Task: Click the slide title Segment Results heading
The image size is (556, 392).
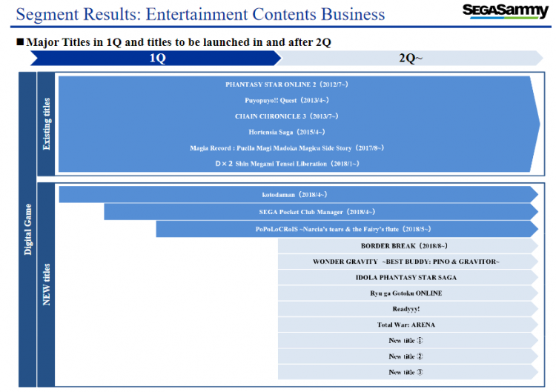Action: [x=200, y=14]
